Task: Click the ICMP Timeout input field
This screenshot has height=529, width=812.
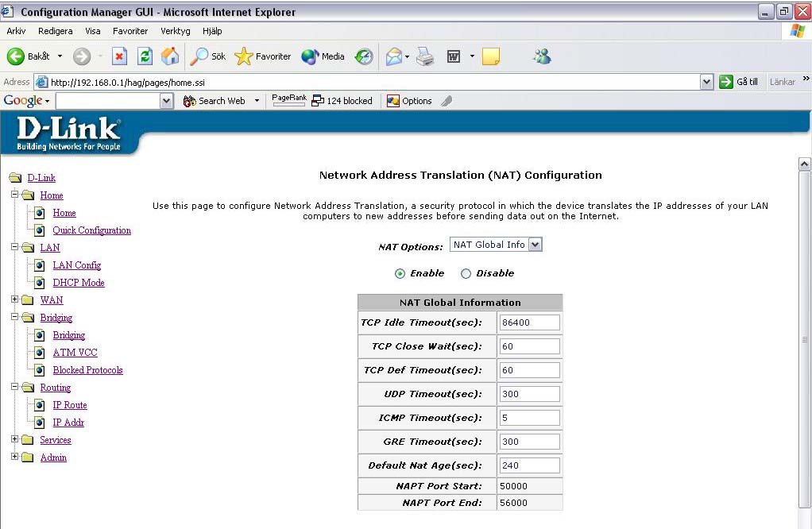Action: (x=529, y=418)
